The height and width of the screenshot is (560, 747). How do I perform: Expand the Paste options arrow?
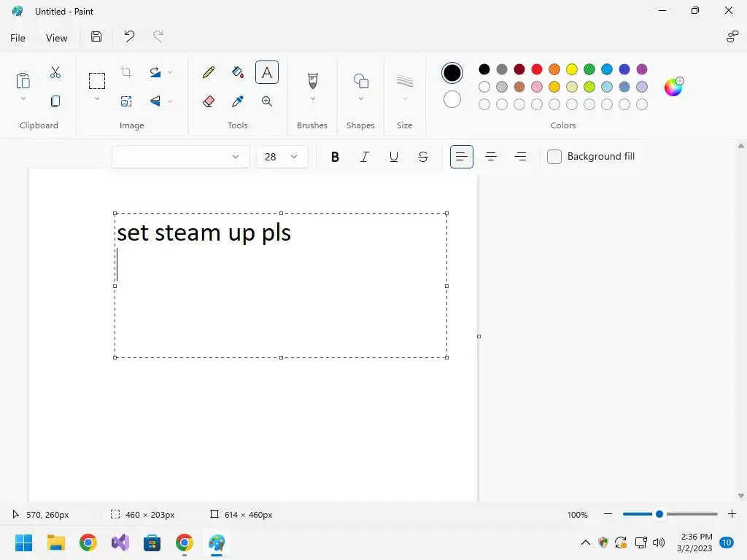(23, 98)
